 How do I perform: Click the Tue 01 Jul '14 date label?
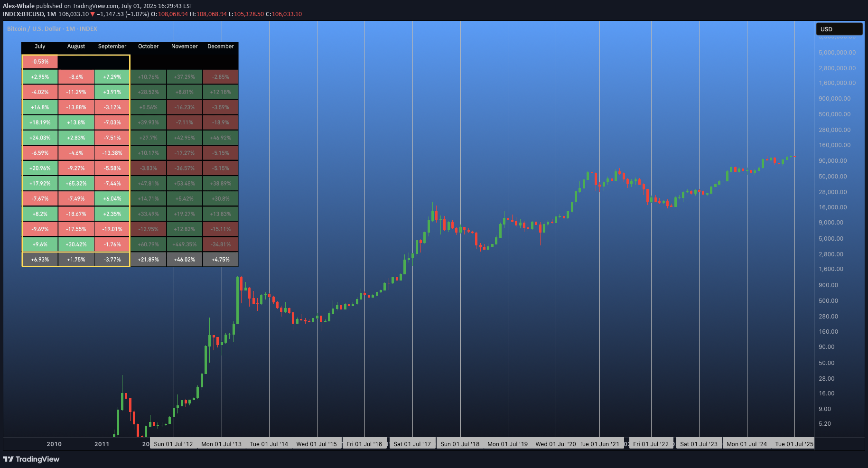(269, 444)
